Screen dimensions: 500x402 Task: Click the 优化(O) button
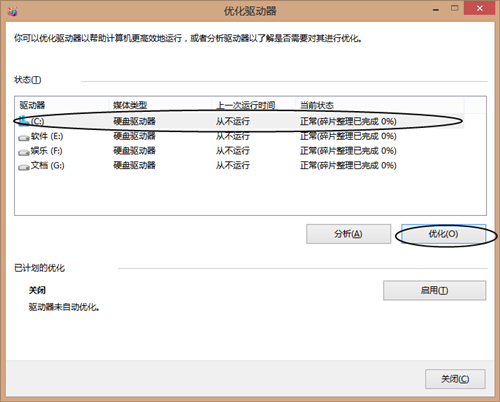click(443, 234)
